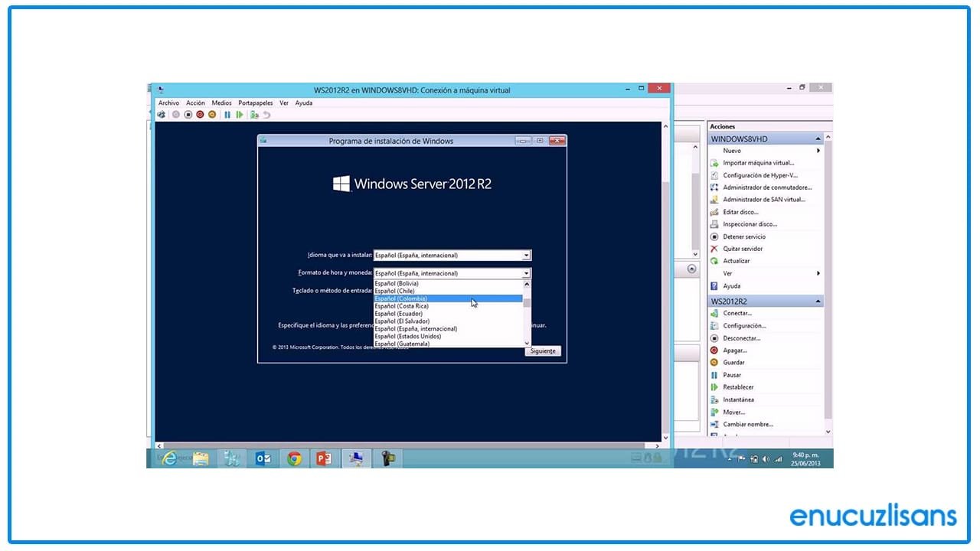The image size is (980, 551).
Task: Select Español (Colombia) from the list
Action: (448, 298)
